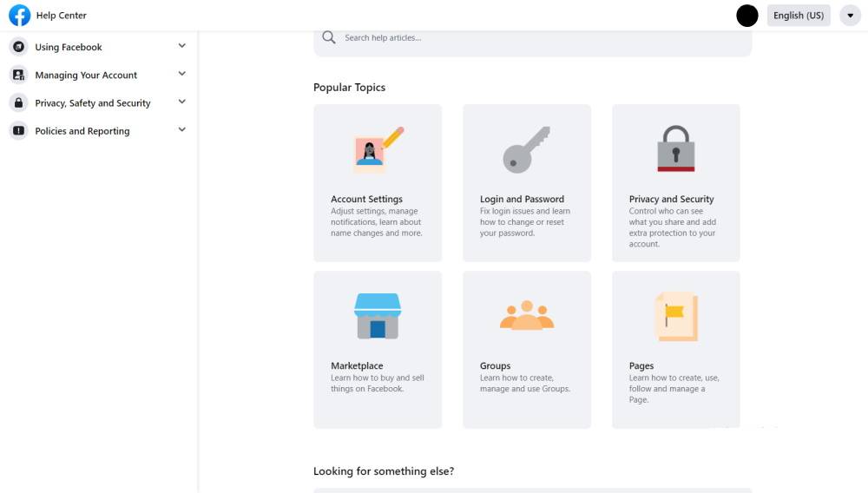Click the Facebook logo icon
The image size is (868, 493).
pos(19,15)
